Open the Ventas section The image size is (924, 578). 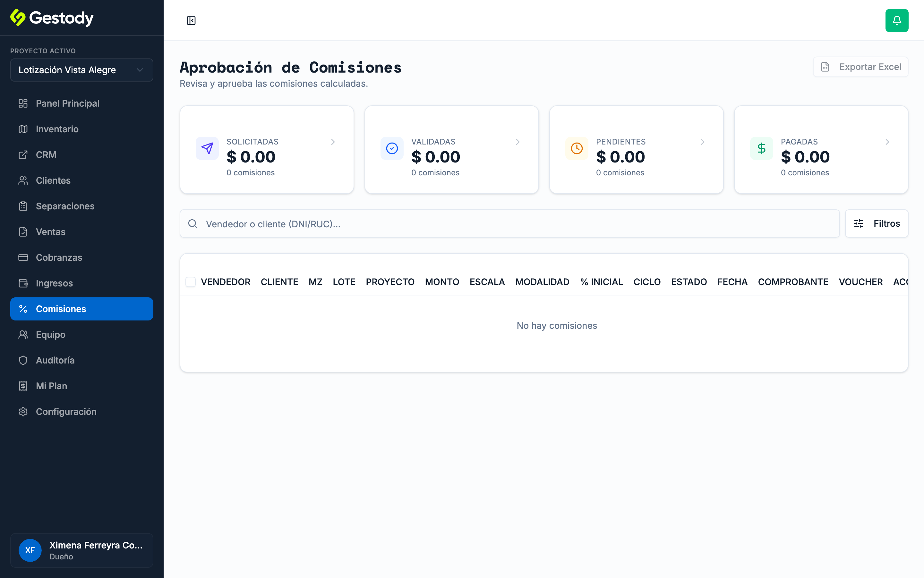pyautogui.click(x=82, y=232)
